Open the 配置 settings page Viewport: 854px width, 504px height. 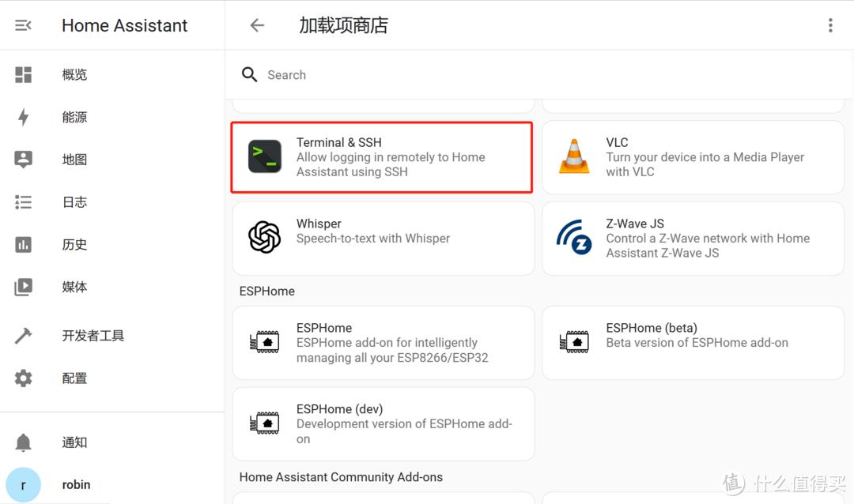[x=74, y=378]
